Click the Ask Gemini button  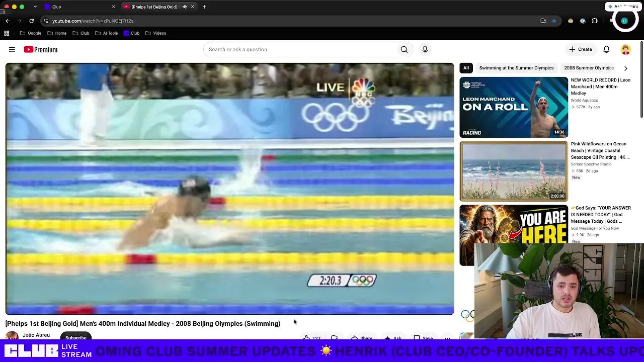coord(622,7)
